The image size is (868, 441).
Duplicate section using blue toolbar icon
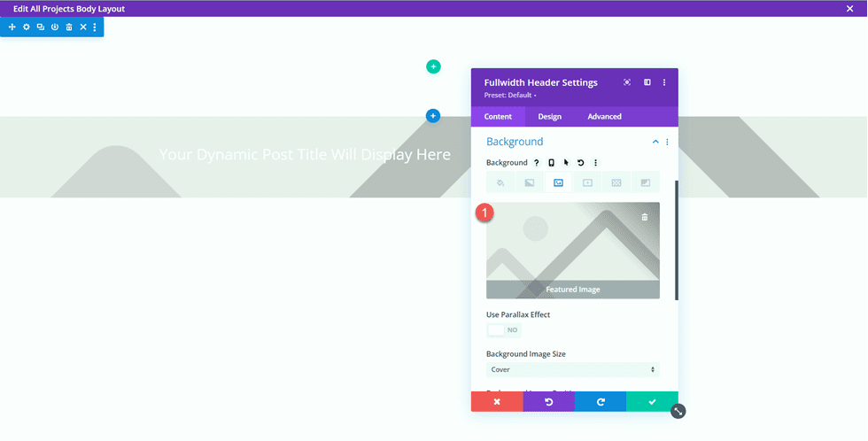pos(41,27)
